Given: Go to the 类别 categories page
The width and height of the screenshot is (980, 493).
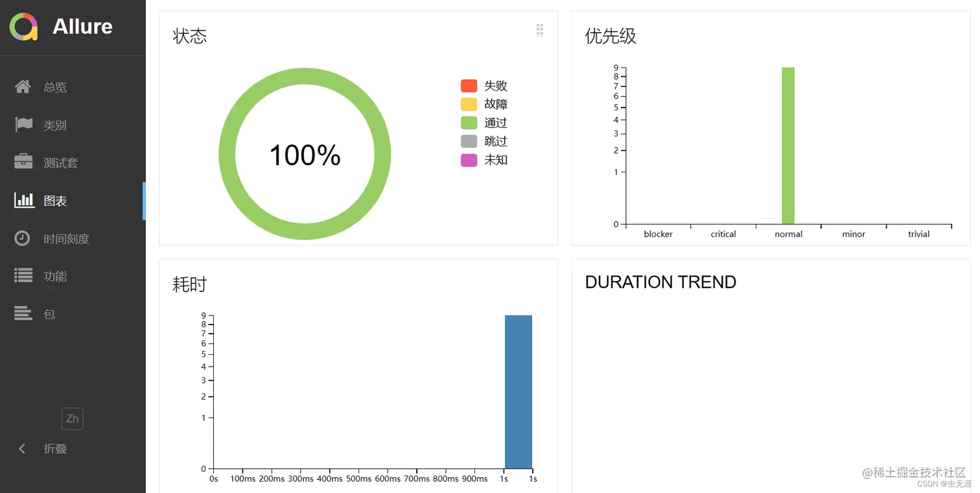Looking at the screenshot, I should [73, 125].
